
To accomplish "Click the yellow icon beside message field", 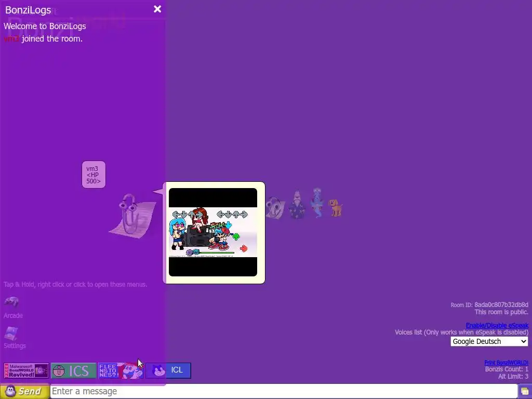I will point(525,392).
